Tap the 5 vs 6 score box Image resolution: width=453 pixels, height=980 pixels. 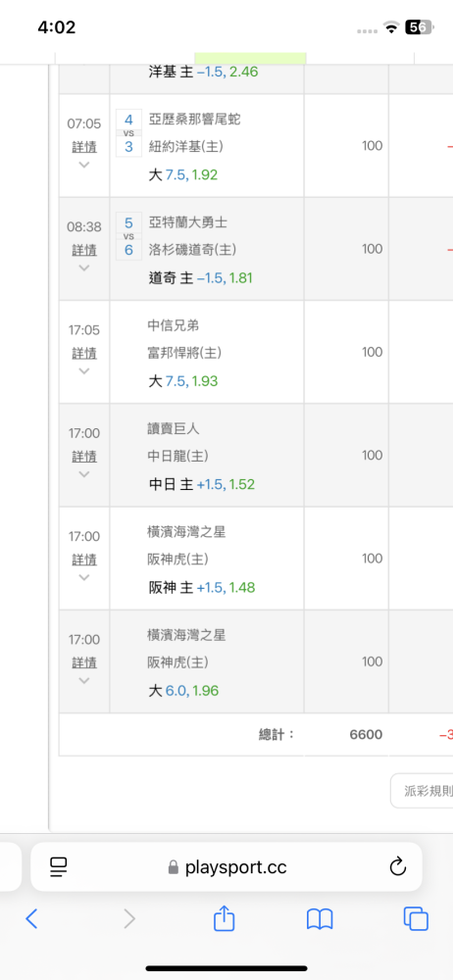click(x=128, y=236)
